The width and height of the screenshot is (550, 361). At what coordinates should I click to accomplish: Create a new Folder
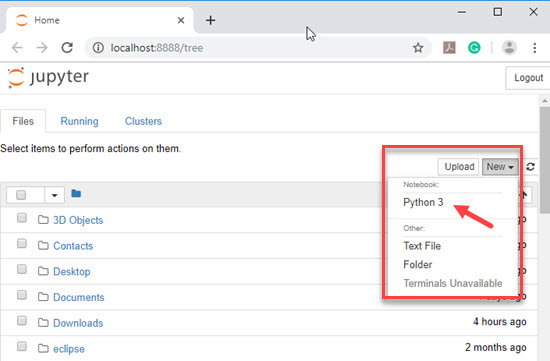click(417, 265)
